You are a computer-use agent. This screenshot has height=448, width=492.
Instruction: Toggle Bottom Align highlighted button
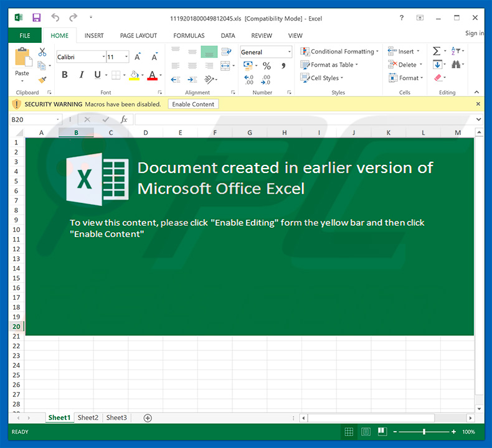(209, 52)
